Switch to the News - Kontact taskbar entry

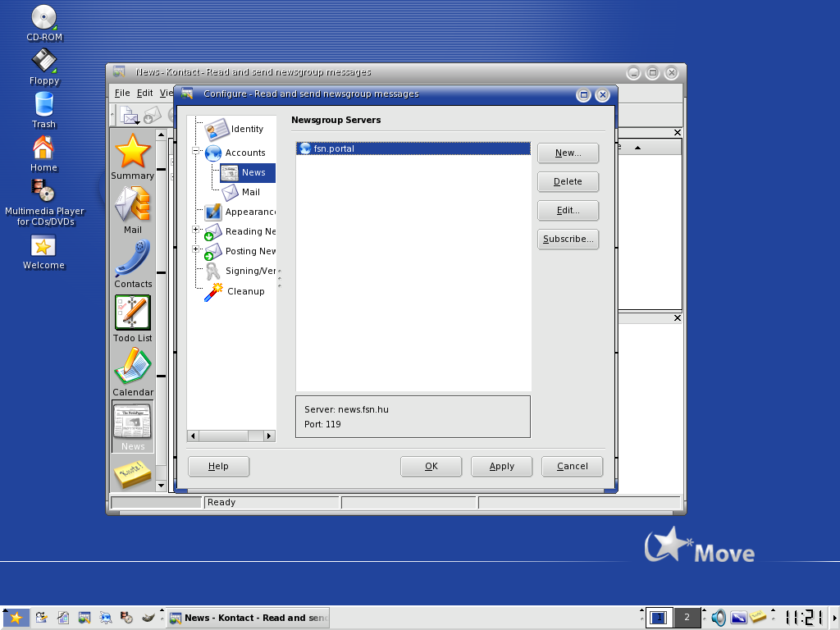(x=248, y=618)
